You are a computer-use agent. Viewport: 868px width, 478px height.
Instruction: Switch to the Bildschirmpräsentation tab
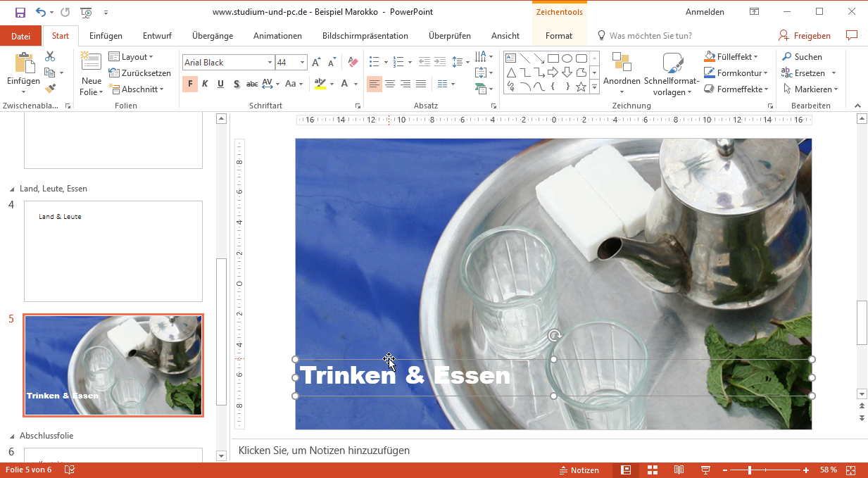tap(365, 36)
